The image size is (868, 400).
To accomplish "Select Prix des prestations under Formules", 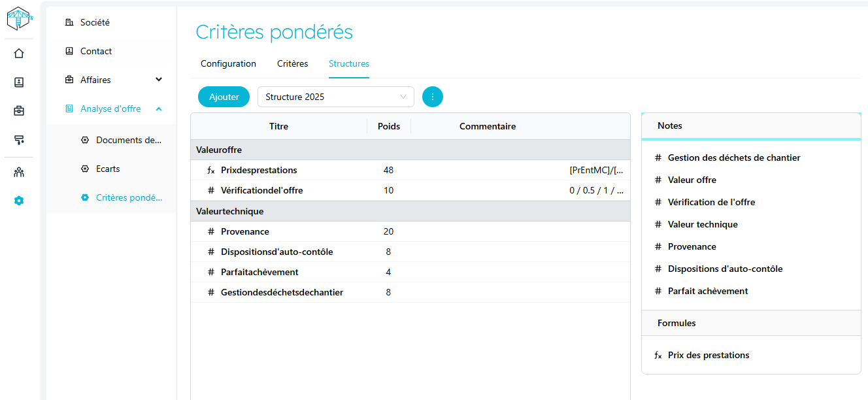I will point(709,356).
